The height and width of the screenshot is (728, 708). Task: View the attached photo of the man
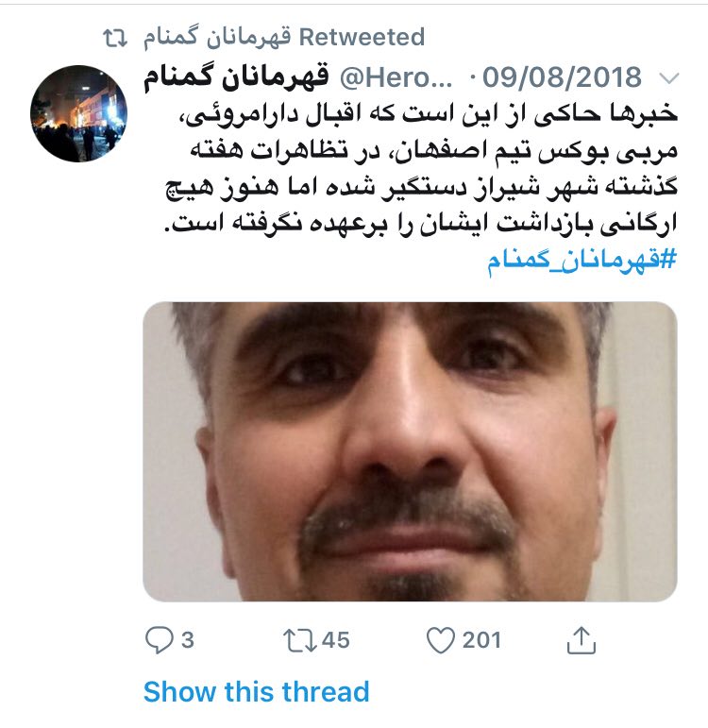click(410, 451)
